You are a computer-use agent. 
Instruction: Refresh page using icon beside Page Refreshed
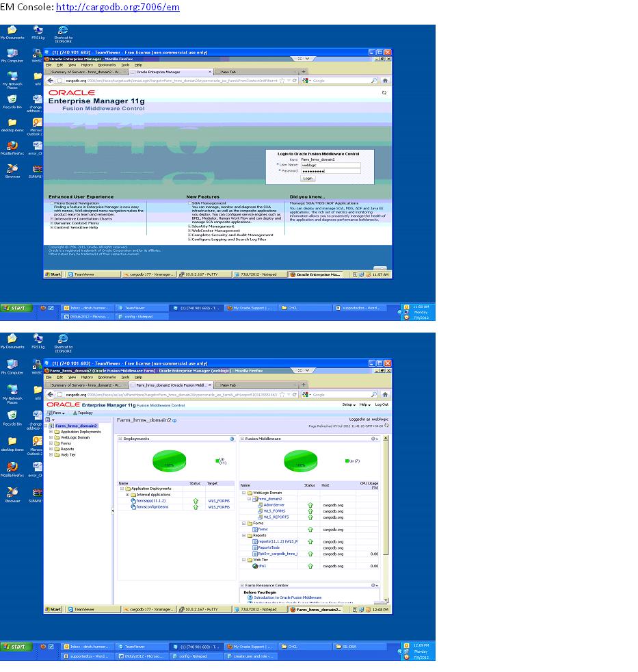point(386,425)
